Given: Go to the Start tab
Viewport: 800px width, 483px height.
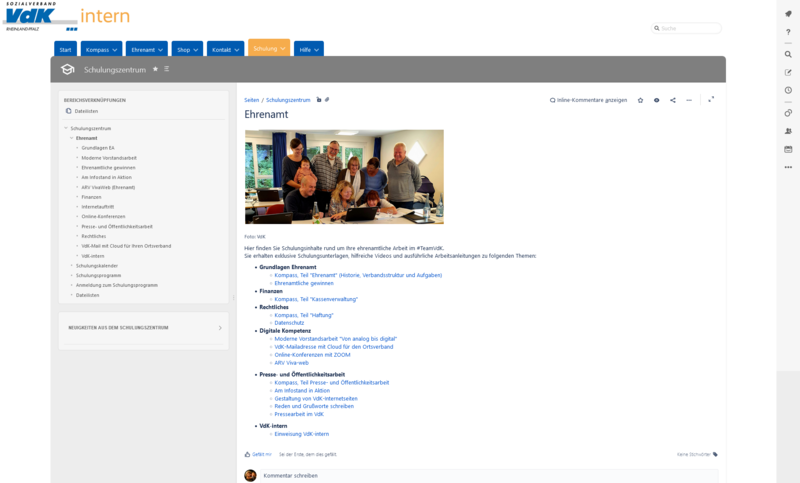Looking at the screenshot, I should tap(66, 49).
